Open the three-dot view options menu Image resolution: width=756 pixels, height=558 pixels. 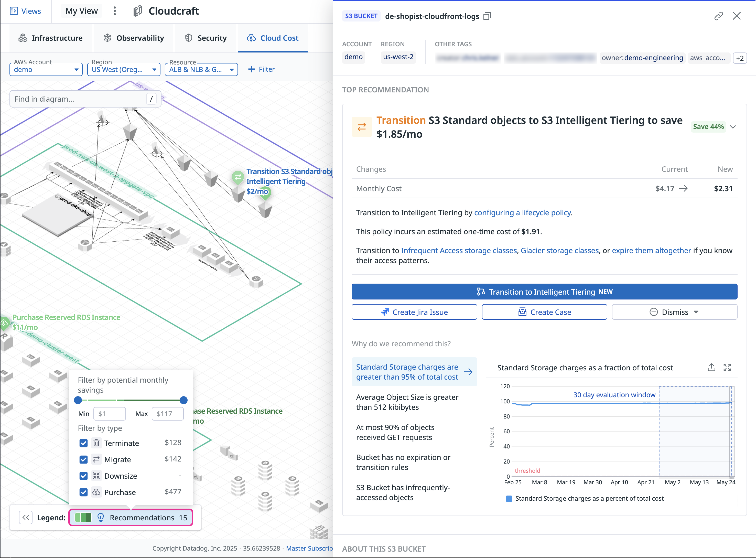(x=115, y=11)
